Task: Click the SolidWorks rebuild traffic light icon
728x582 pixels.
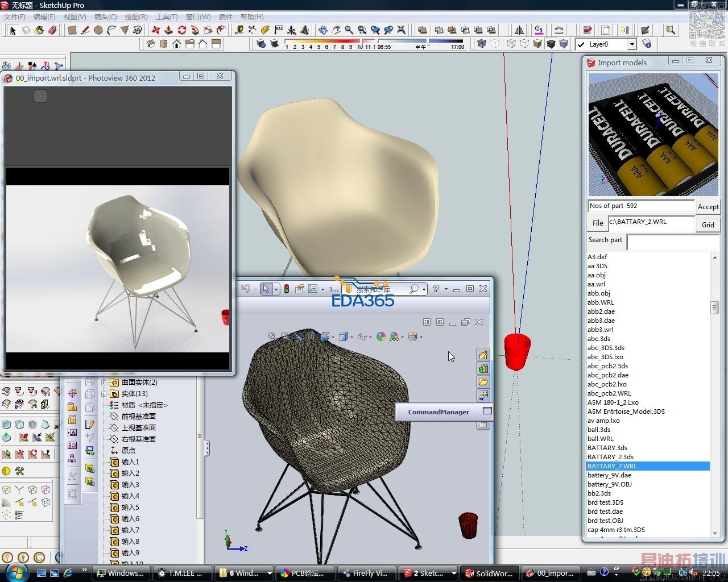Action: click(287, 289)
